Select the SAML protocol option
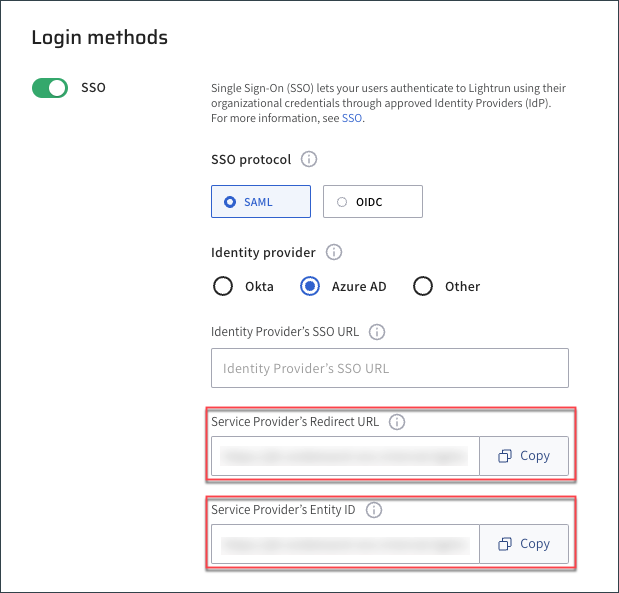The height and width of the screenshot is (593, 619). coord(261,202)
